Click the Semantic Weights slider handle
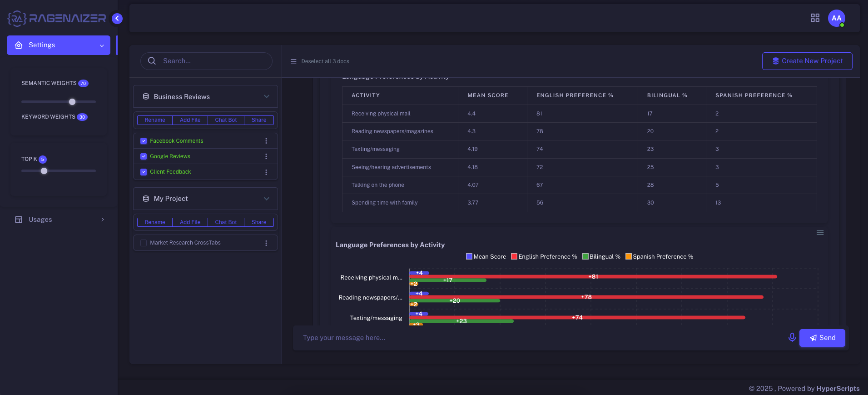This screenshot has width=868, height=395. pyautogui.click(x=72, y=102)
